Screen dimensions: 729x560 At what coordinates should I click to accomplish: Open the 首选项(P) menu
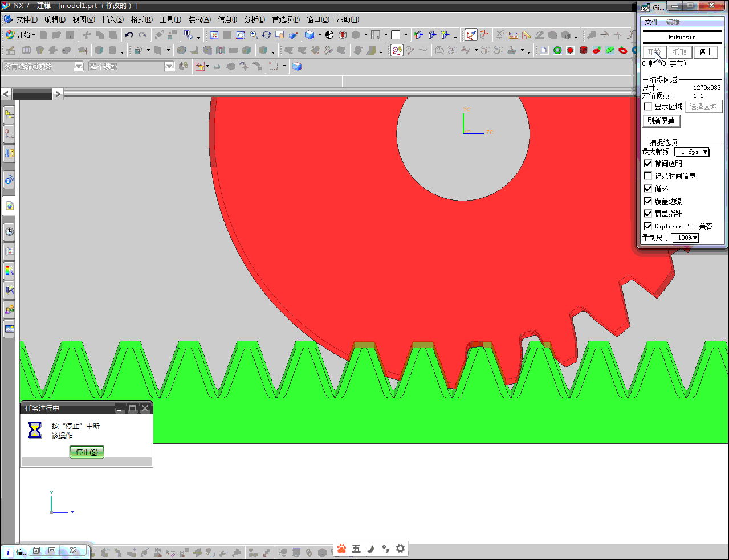tap(286, 19)
